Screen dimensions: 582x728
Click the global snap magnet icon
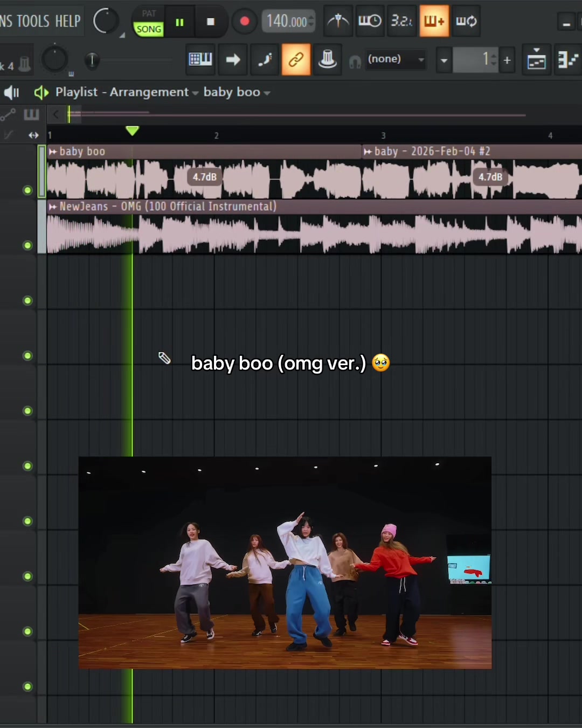pyautogui.click(x=355, y=62)
